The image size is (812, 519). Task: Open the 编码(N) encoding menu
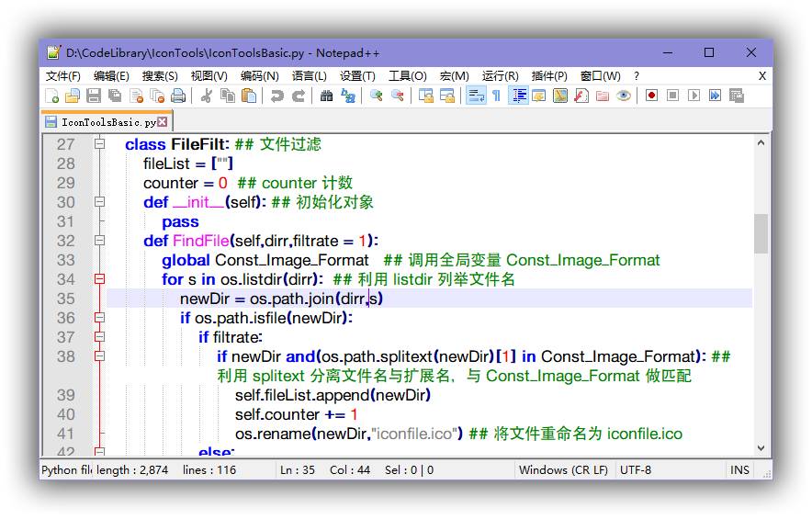(260, 75)
